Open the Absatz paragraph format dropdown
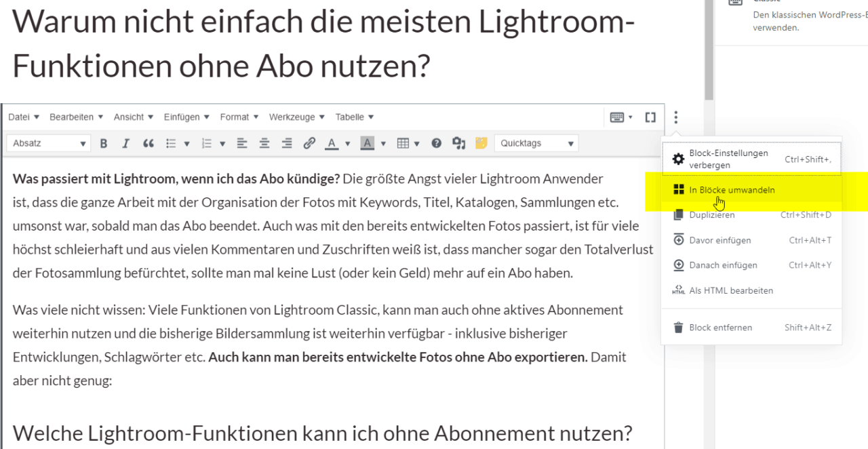 (48, 143)
